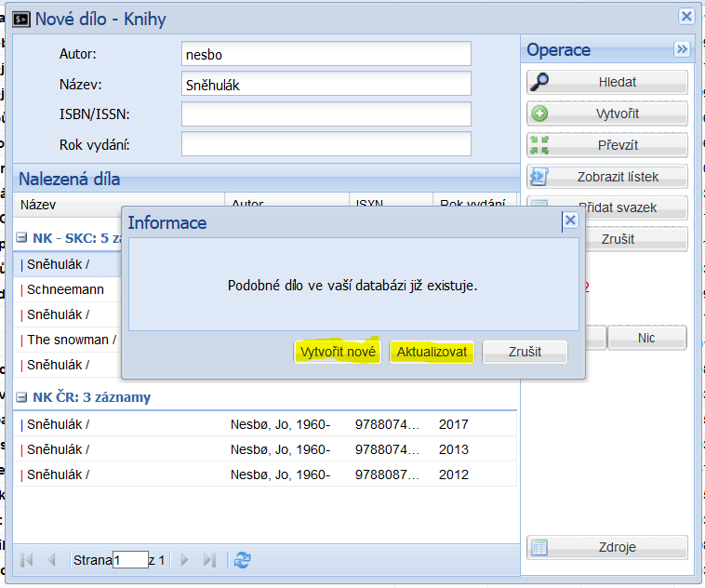
Task: Go to last page of results
Action: 209,559
